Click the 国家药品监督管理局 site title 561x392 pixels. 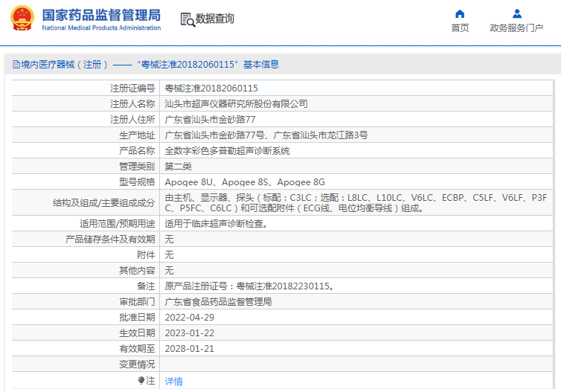(101, 14)
